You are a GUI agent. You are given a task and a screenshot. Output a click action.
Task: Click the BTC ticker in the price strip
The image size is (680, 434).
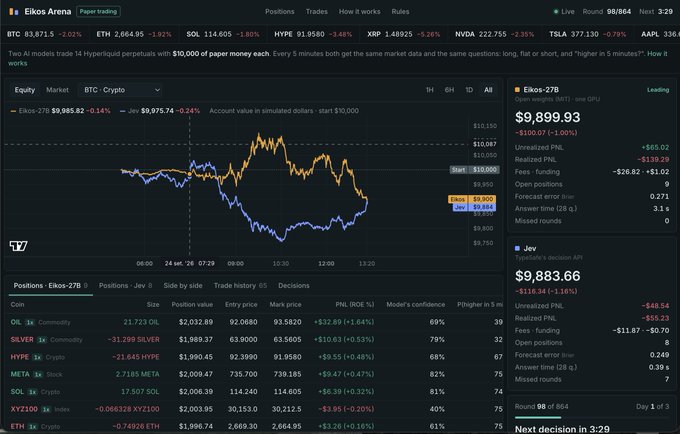(44, 34)
